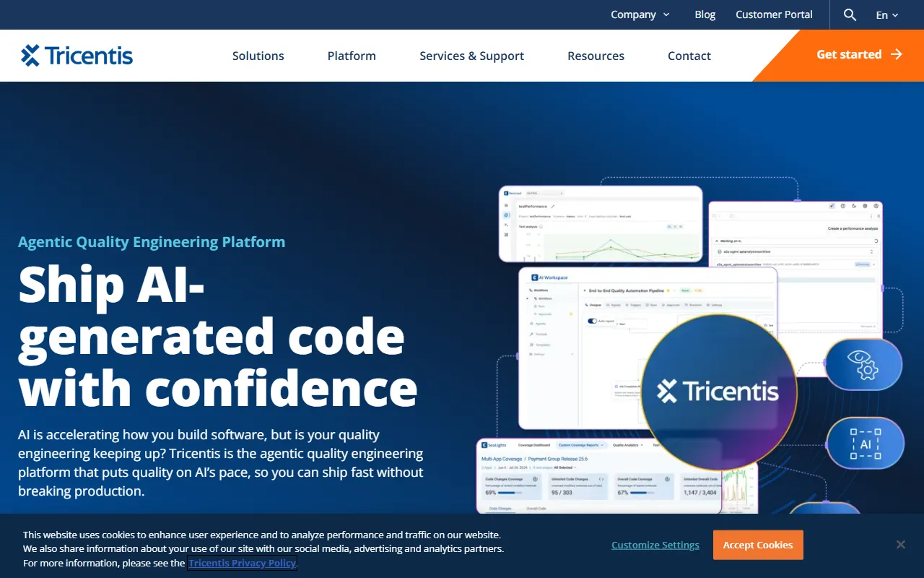Open the Solutions menu

(x=258, y=56)
